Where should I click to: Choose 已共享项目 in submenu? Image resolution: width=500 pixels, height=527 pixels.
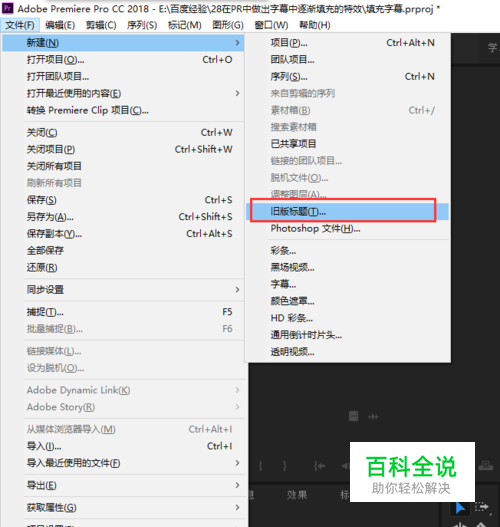coord(348,144)
